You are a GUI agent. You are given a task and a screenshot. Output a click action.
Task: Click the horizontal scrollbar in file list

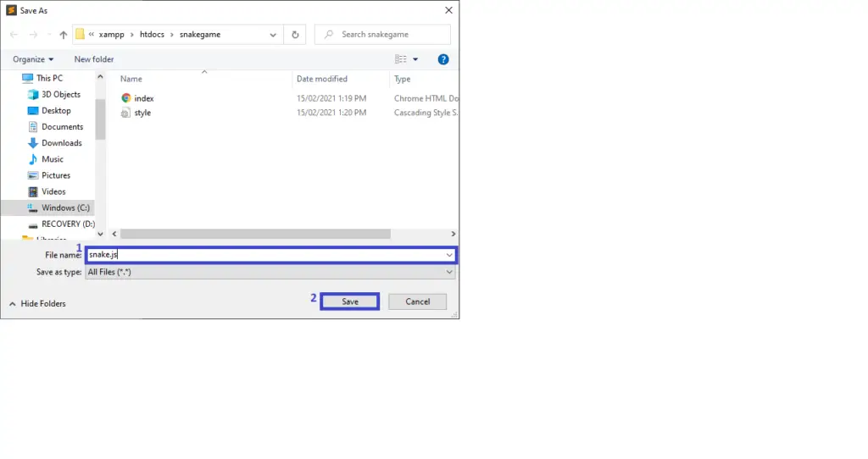(x=254, y=234)
